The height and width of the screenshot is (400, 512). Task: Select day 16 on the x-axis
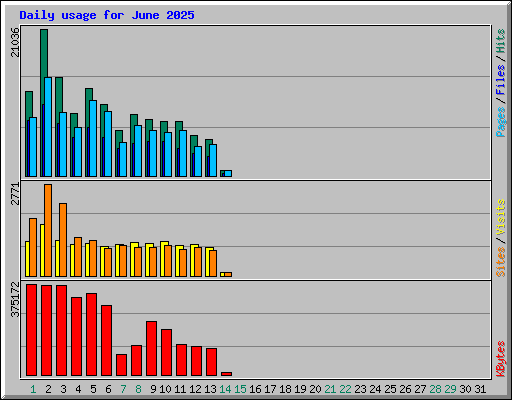point(255,389)
